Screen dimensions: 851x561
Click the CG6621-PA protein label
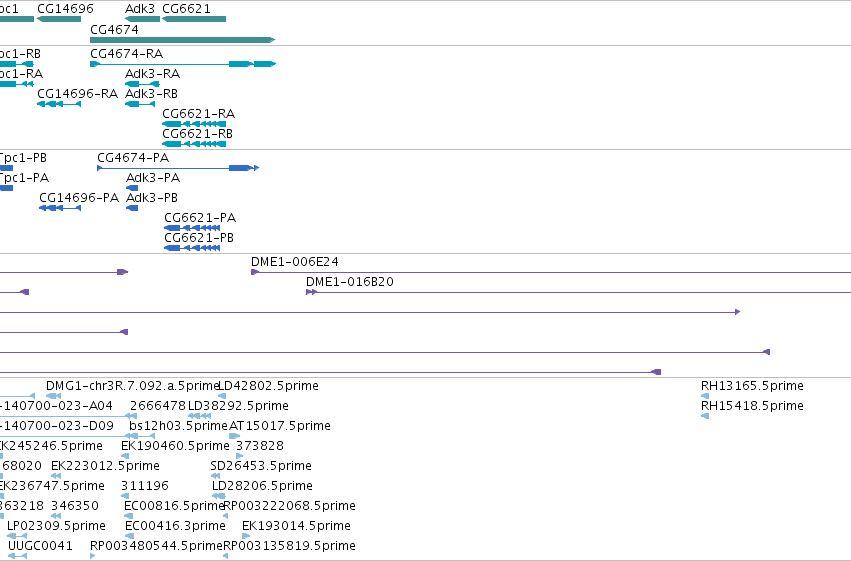pyautogui.click(x=200, y=218)
